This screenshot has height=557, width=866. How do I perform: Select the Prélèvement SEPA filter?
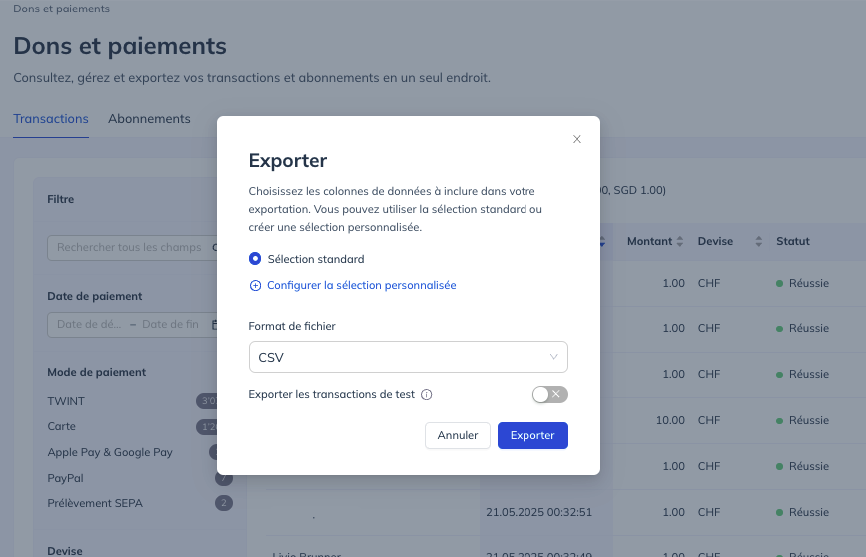click(95, 503)
